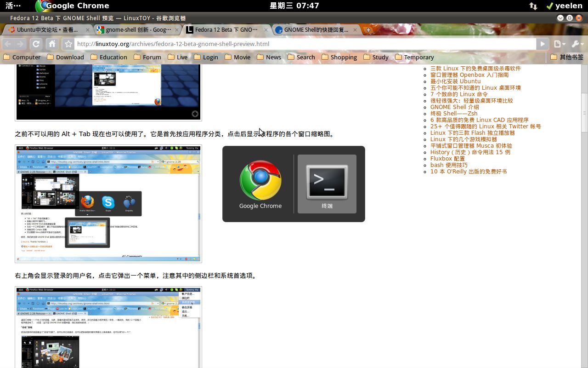Click the 星期三 07:47 clock
588x368 pixels.
tap(294, 6)
